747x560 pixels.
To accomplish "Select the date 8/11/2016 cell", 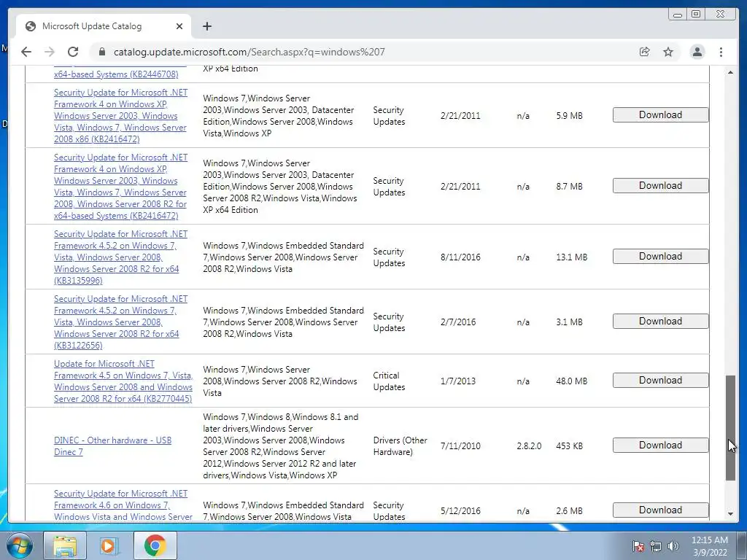I will [460, 257].
